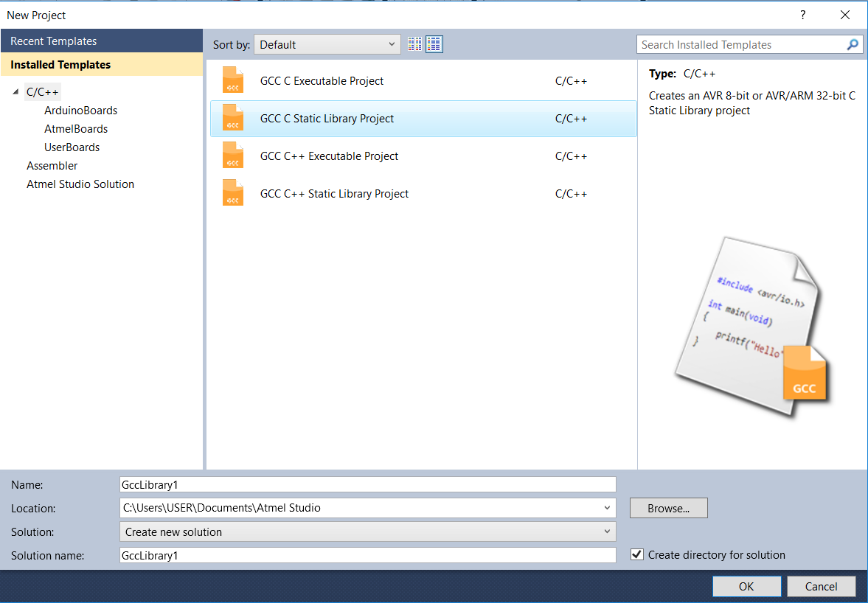
Task: Click the Cancel button
Action: coord(821,586)
